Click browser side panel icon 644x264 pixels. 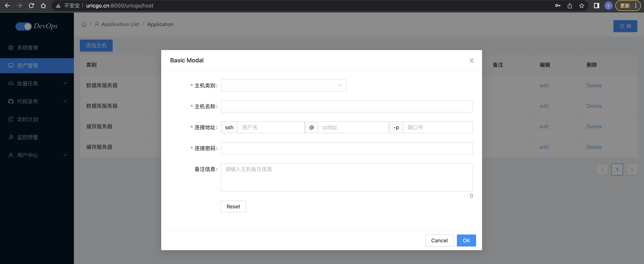(x=596, y=5)
